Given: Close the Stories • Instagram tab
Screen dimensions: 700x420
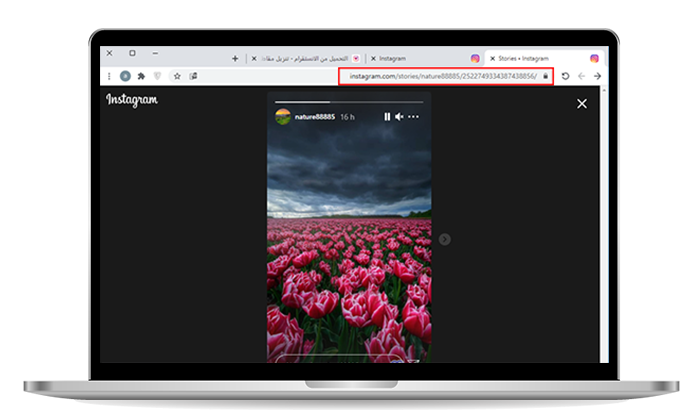Looking at the screenshot, I should (493, 58).
